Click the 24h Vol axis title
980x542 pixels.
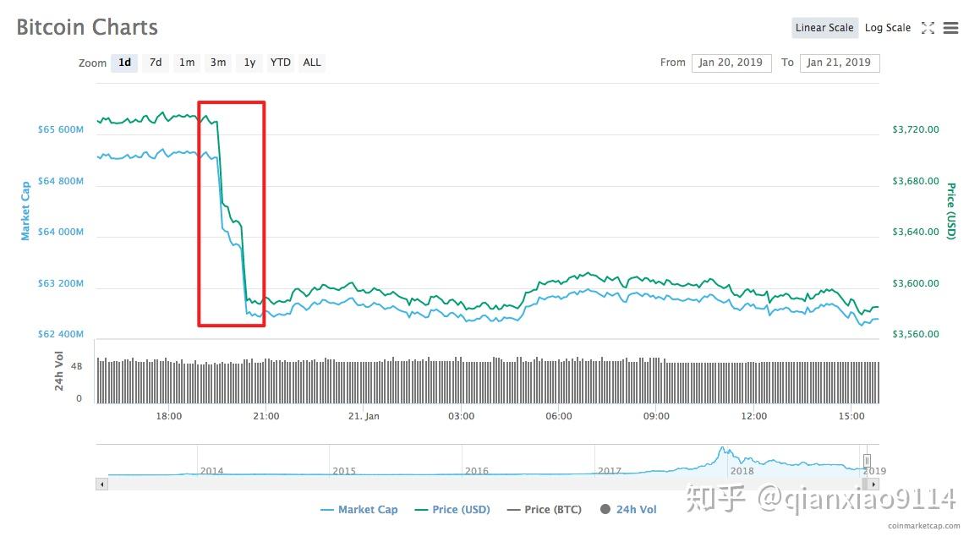(58, 370)
